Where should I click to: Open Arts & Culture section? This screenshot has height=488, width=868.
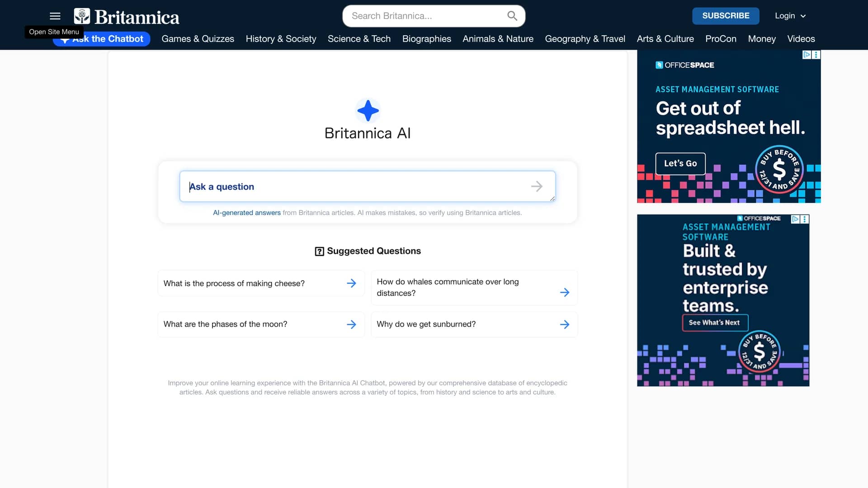click(665, 39)
